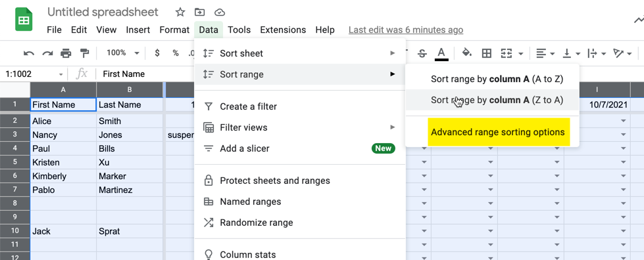Viewport: 644px width, 260px height.
Task: Open cell dropdown in column I row 3
Action: point(624,135)
